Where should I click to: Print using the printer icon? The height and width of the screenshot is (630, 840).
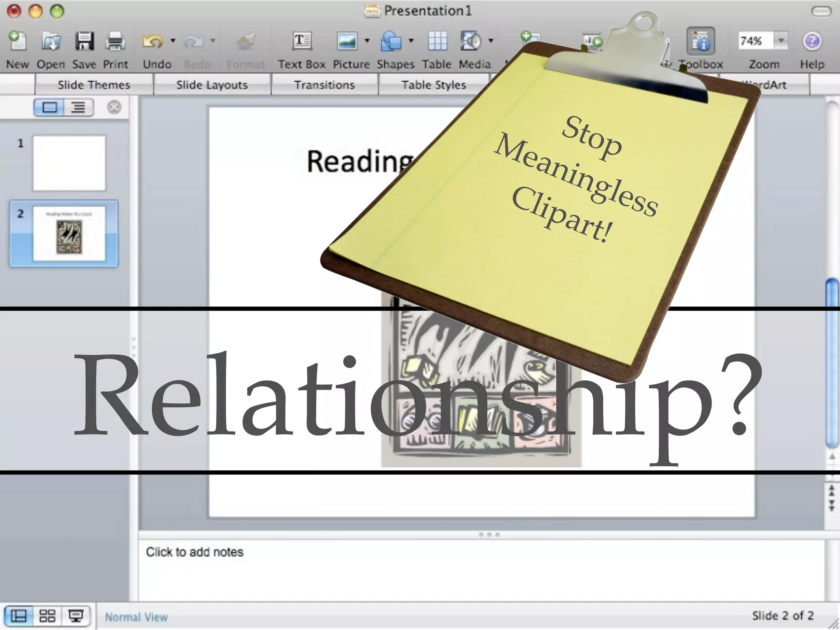click(115, 41)
